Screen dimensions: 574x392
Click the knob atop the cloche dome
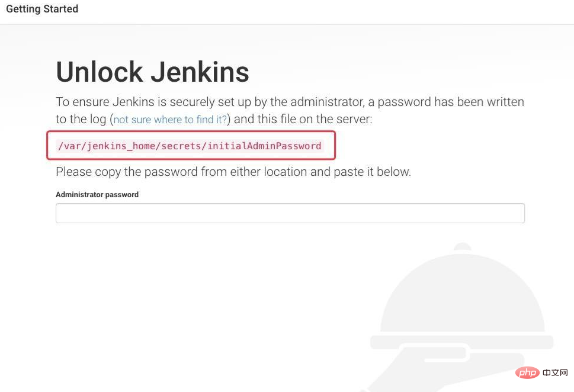(463, 247)
